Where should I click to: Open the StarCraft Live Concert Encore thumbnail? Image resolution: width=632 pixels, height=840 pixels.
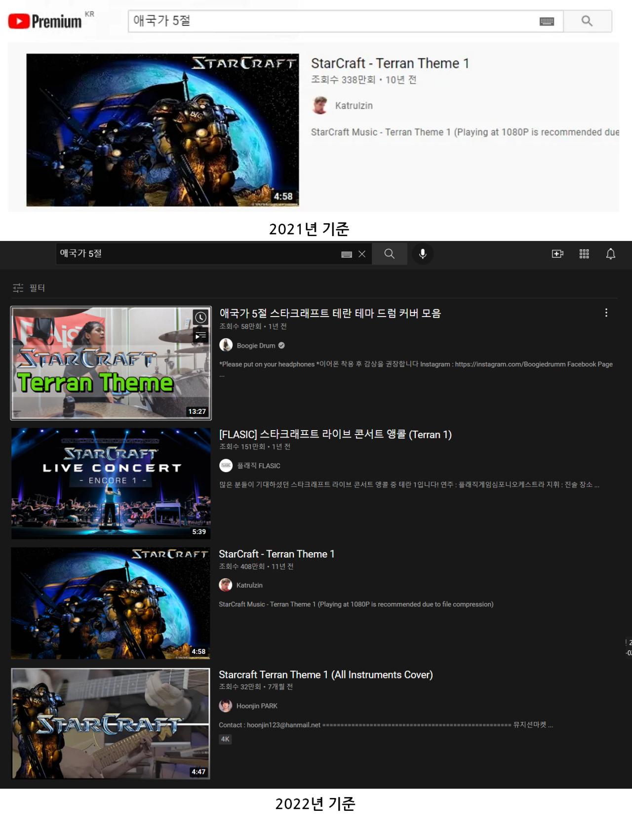[x=111, y=483]
